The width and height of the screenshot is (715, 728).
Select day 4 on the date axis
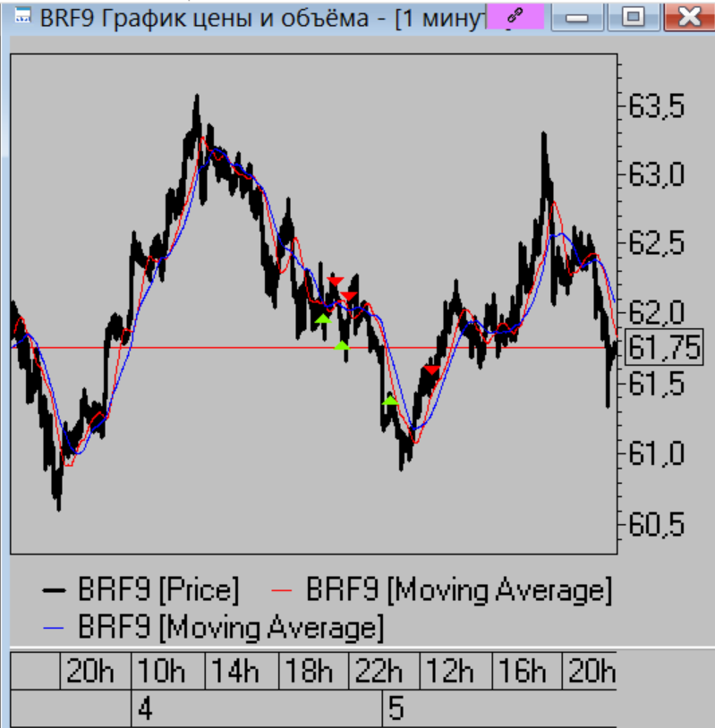point(144,710)
